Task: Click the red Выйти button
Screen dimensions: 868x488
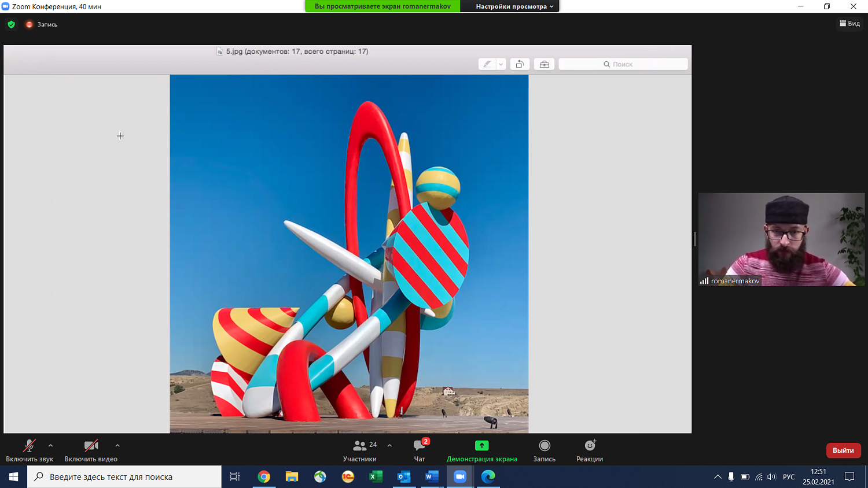Action: (843, 450)
